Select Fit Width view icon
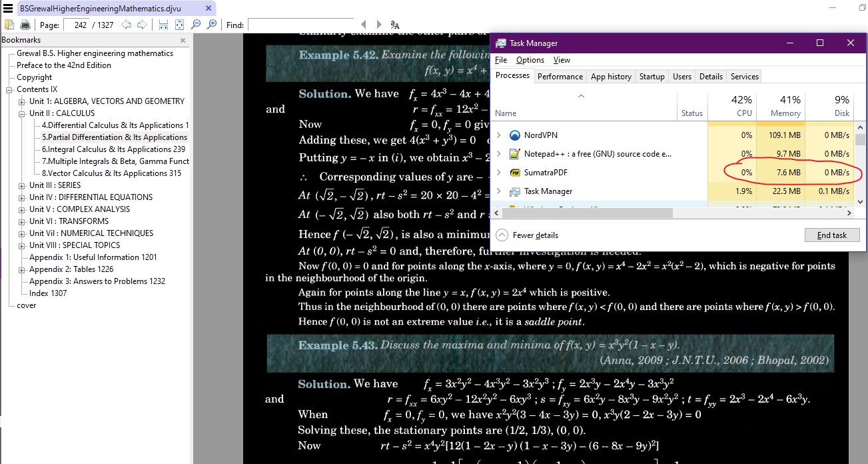This screenshot has width=868, height=464. pos(163,25)
